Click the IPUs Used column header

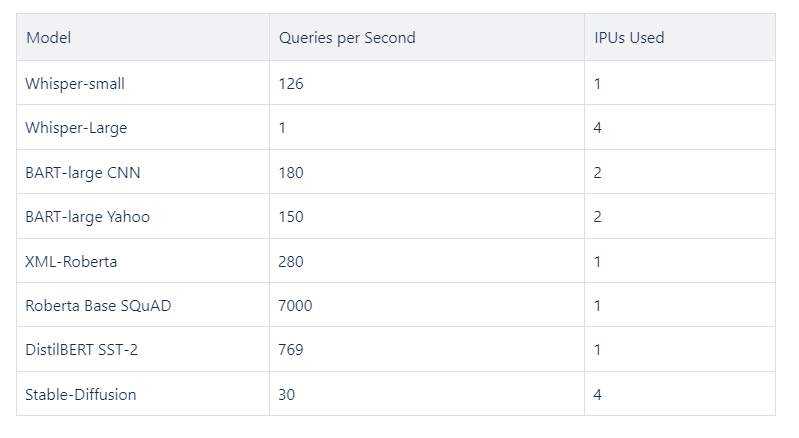[x=628, y=38]
